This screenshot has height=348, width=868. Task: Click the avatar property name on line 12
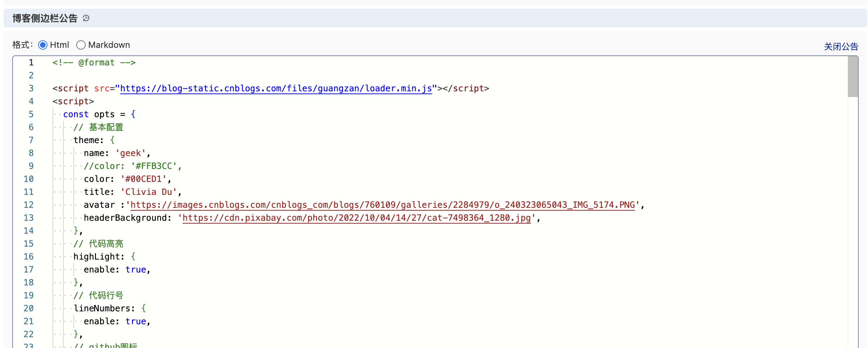pyautogui.click(x=99, y=205)
